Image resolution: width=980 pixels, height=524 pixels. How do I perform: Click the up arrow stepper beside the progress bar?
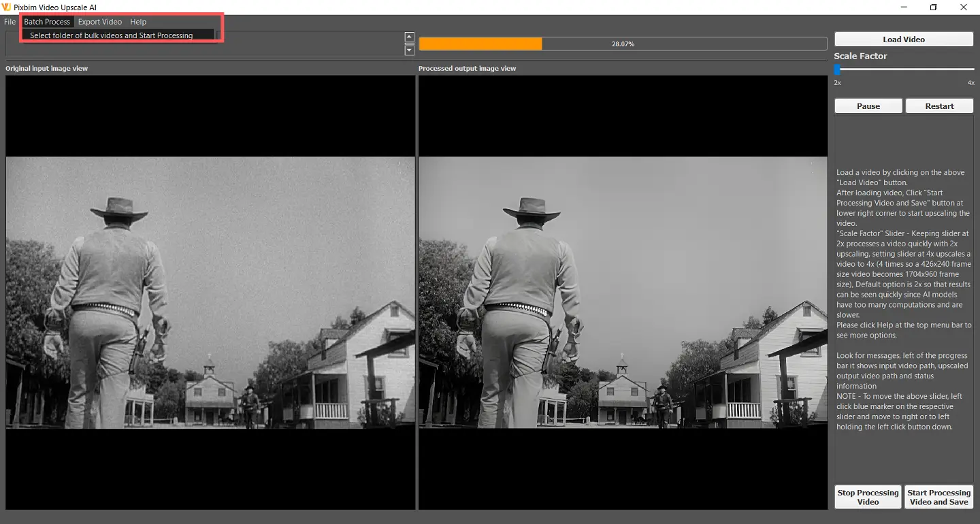[x=409, y=37]
